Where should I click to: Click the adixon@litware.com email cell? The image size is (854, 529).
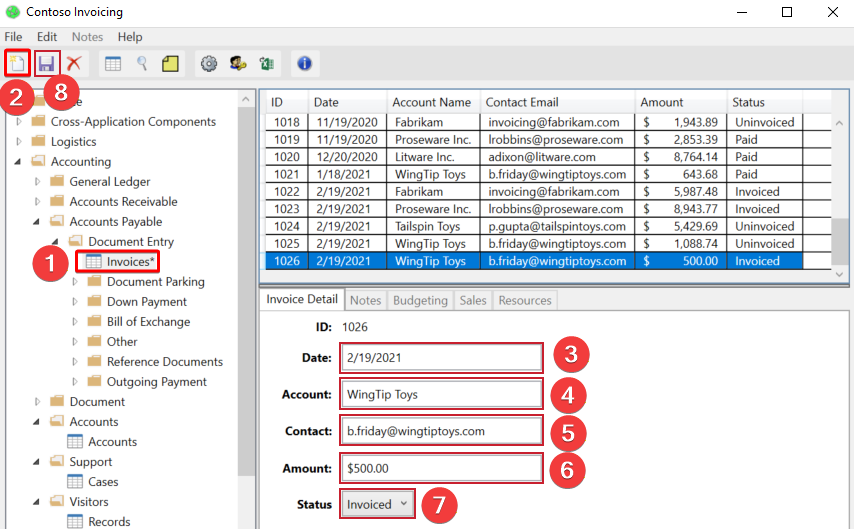pos(557,157)
